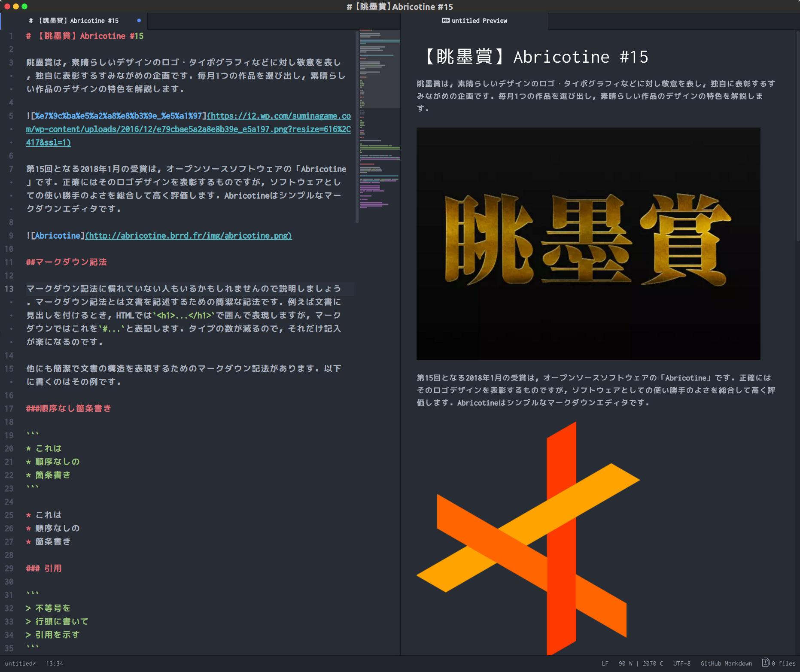
Task: Click the ###順序なし箇条書き heading line
Action: [69, 409]
